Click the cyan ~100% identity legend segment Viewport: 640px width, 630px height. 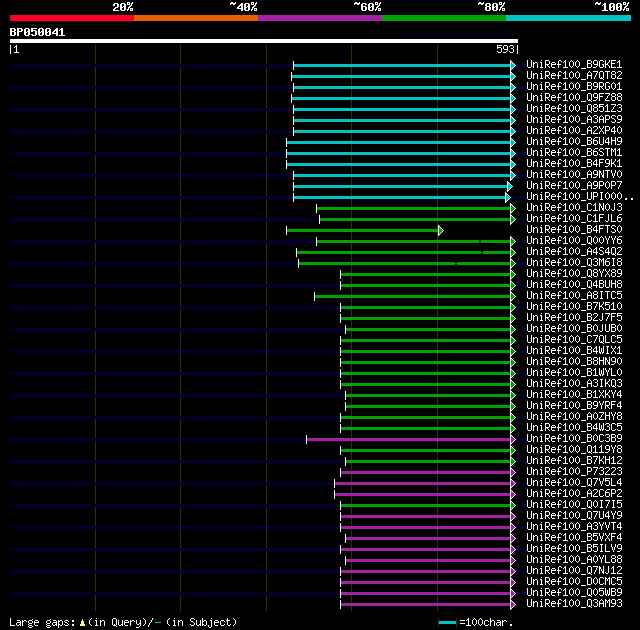[568, 18]
